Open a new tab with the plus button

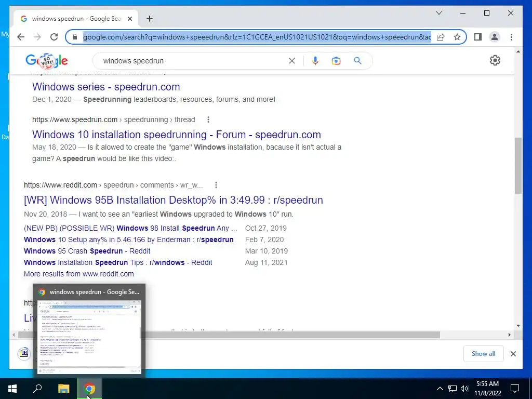tap(150, 19)
